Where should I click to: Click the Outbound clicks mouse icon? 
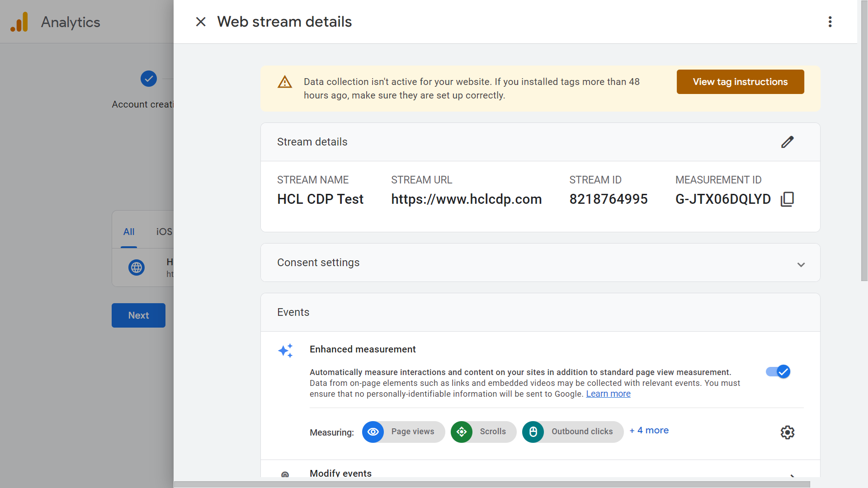tap(533, 432)
